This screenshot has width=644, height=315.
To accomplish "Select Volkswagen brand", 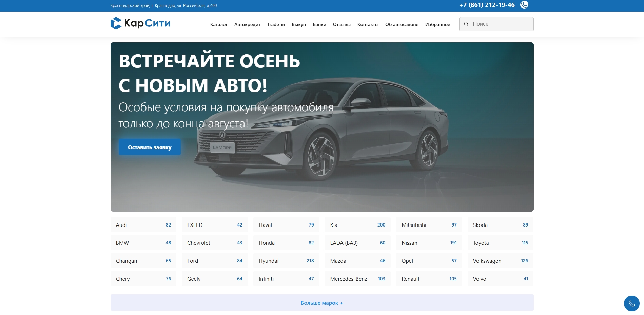I will 501,261.
